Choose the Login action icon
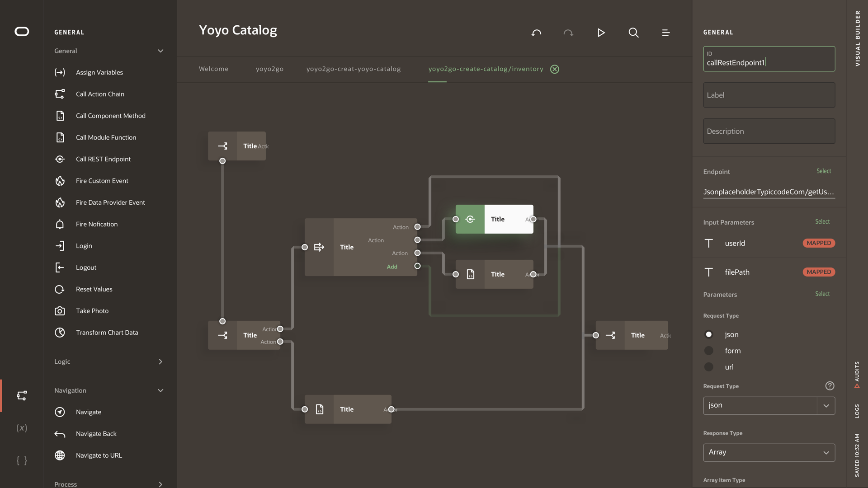Image resolution: width=868 pixels, height=488 pixels. tap(60, 246)
